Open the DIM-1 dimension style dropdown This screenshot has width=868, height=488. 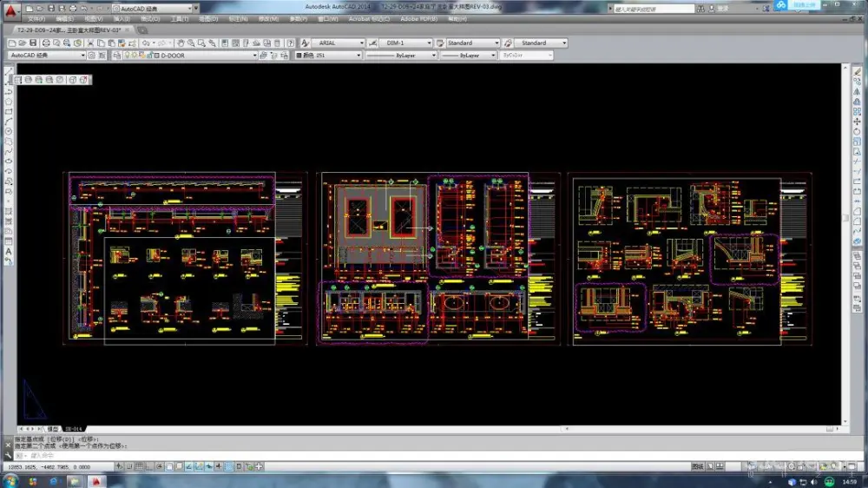tap(404, 43)
